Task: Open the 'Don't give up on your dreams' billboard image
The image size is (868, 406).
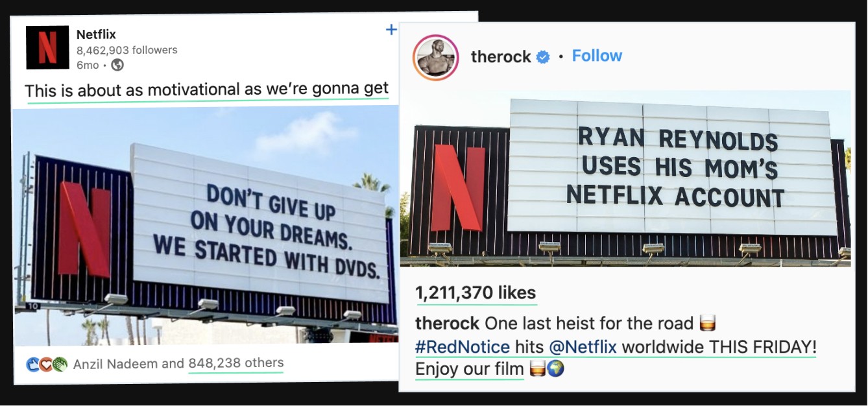Action: pyautogui.click(x=206, y=226)
